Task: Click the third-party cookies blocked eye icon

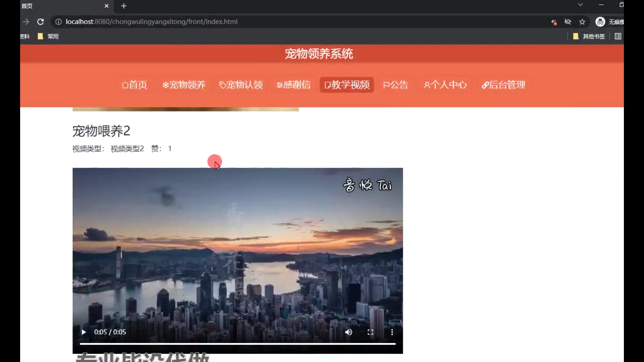Action: 568,22
